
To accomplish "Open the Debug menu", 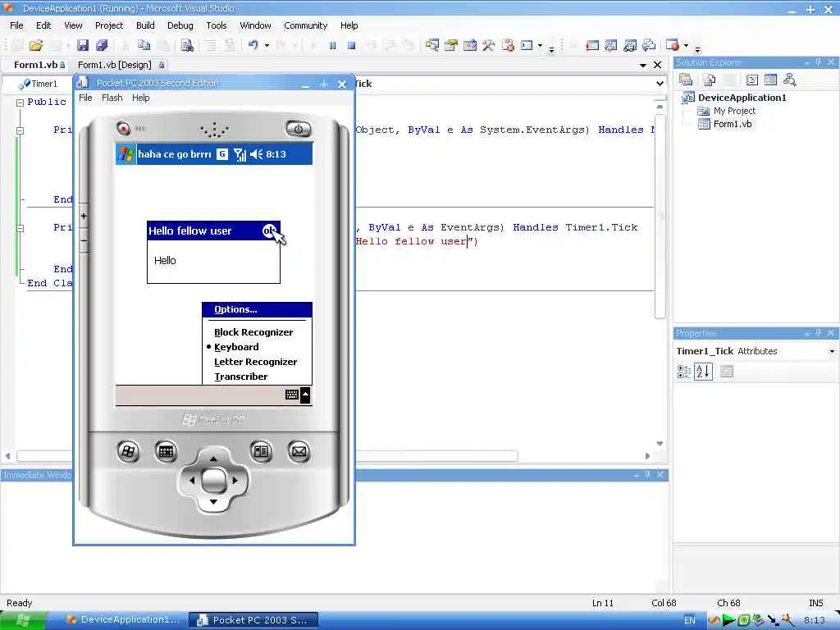I will click(x=180, y=25).
